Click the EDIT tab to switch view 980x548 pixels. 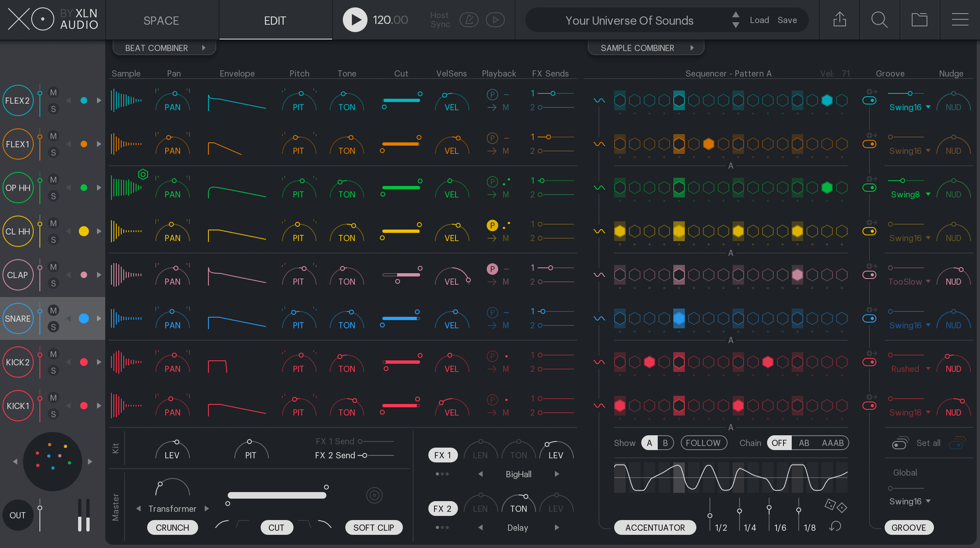point(274,20)
